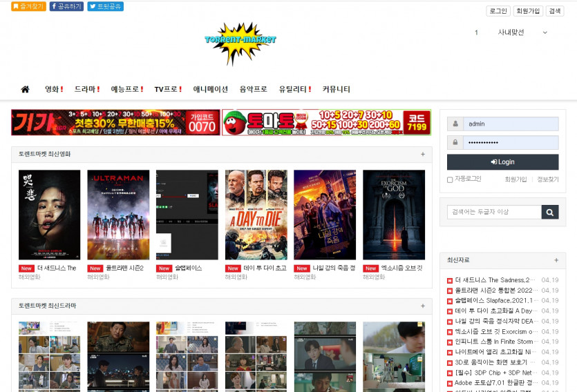The height and width of the screenshot is (392, 577).
Task: Expand the 토렌트마켓 최신영화 section plus
Action: (423, 155)
